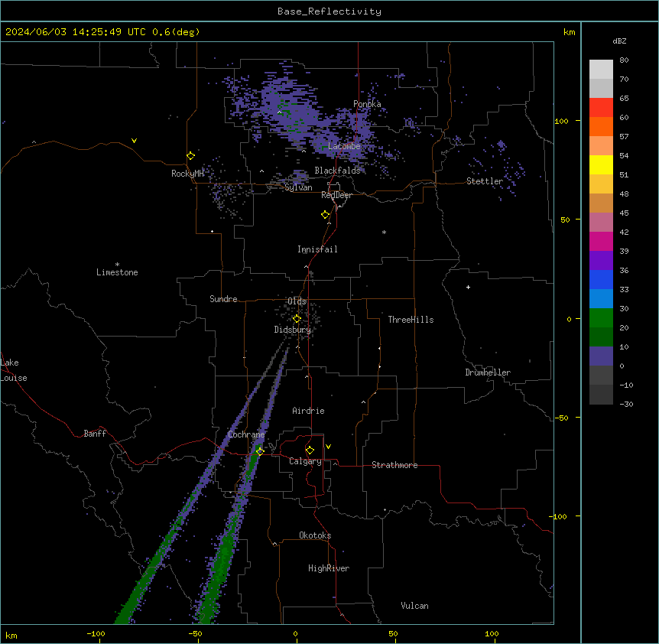Click the Innisfail city label
The image size is (659, 644).
pos(317,249)
